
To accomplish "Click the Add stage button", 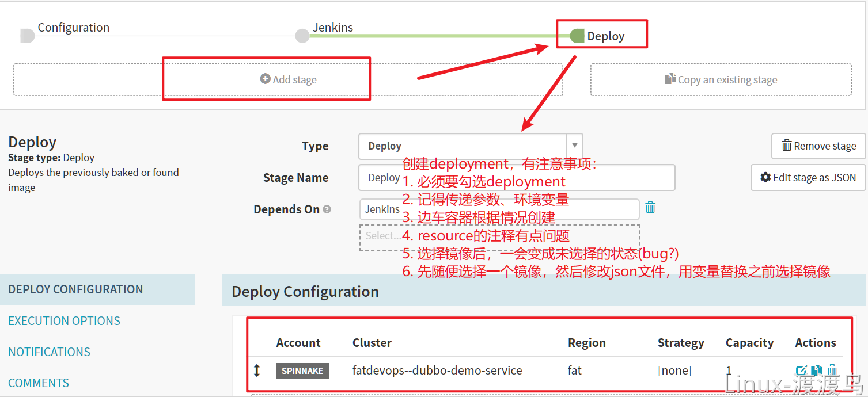I will coord(288,79).
